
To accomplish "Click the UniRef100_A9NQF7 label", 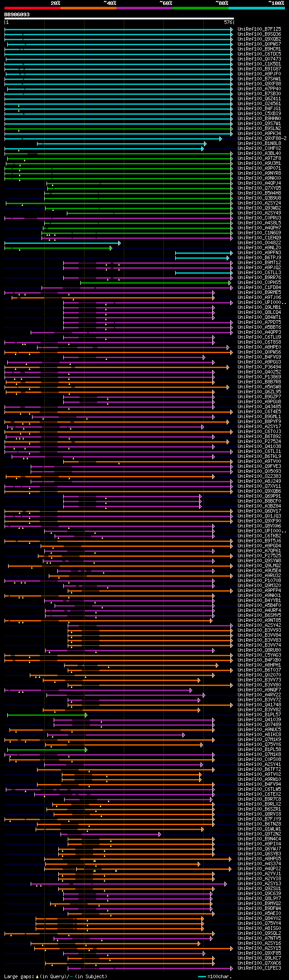I will point(259,690).
